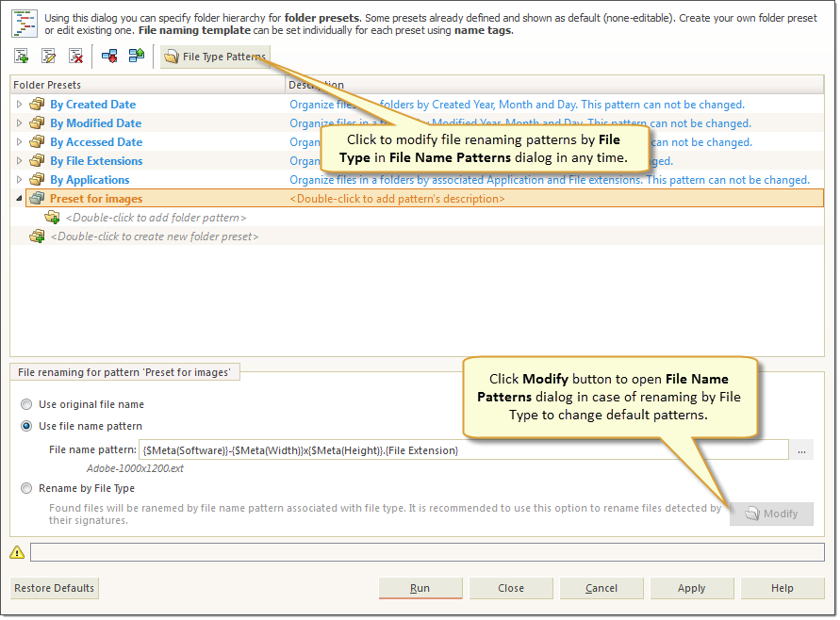840x620 pixels.
Task: Expand the By Created Date preset
Action: coord(19,105)
